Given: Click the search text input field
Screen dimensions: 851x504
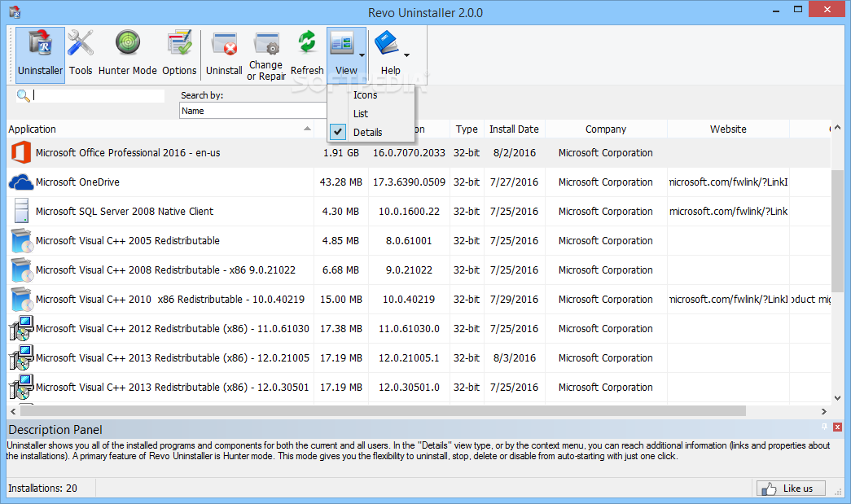Looking at the screenshot, I should (99, 95).
